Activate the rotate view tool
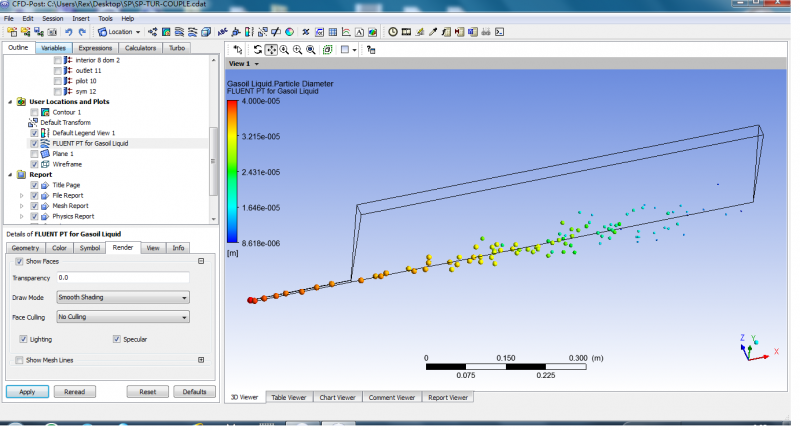The width and height of the screenshot is (800, 430). pos(258,49)
